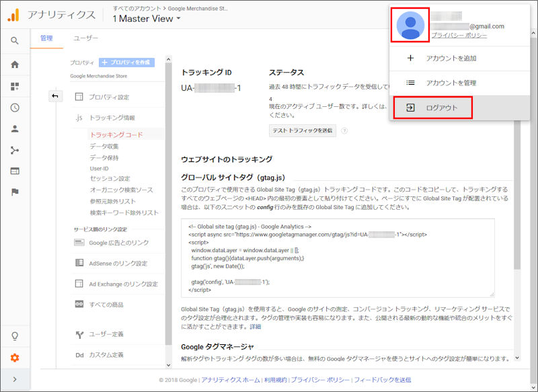Click the logout arrow icon
The image size is (538, 392).
[x=410, y=108]
